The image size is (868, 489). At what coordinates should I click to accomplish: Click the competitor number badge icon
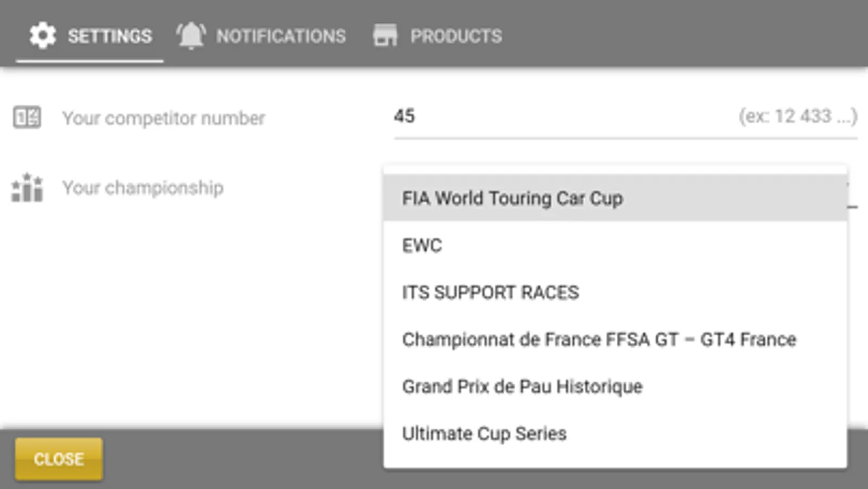click(x=27, y=117)
